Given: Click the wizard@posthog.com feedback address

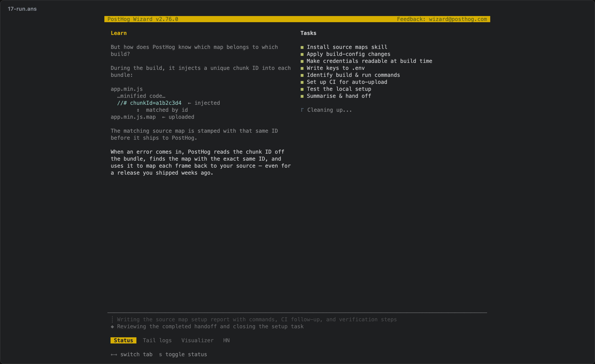Looking at the screenshot, I should [x=458, y=19].
